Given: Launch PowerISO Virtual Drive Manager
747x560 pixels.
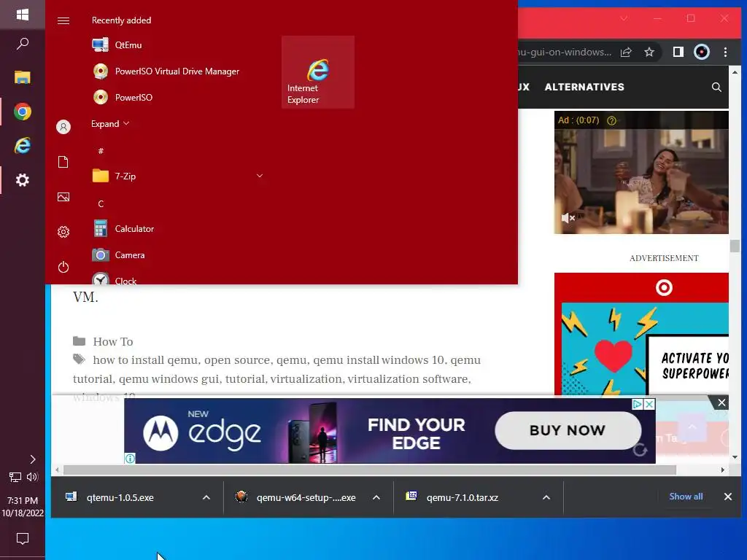Looking at the screenshot, I should [x=177, y=71].
